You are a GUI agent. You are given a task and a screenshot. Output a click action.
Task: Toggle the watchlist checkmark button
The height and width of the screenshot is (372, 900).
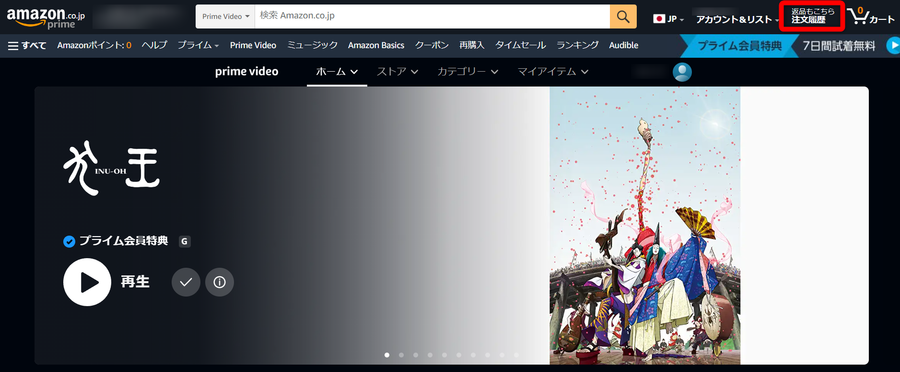(x=185, y=282)
